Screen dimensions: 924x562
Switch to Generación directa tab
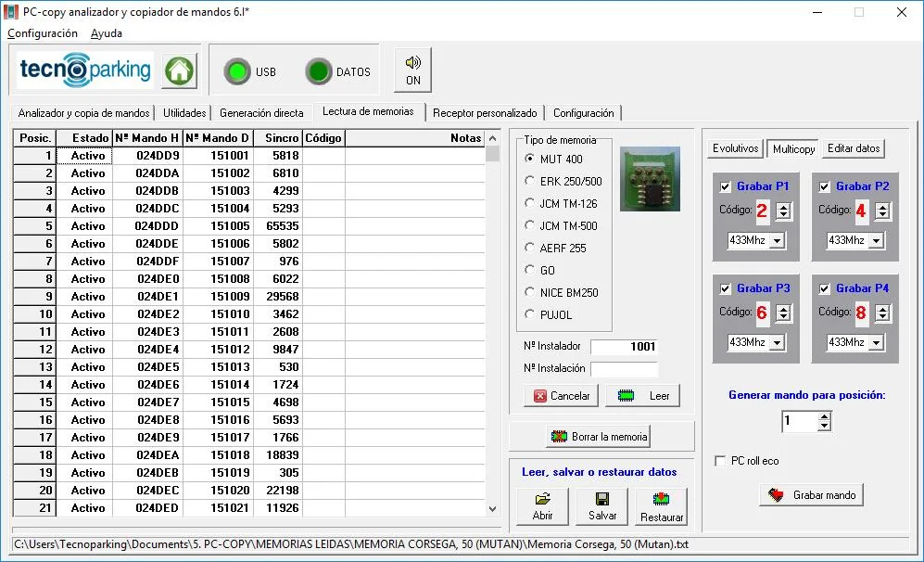pos(261,112)
